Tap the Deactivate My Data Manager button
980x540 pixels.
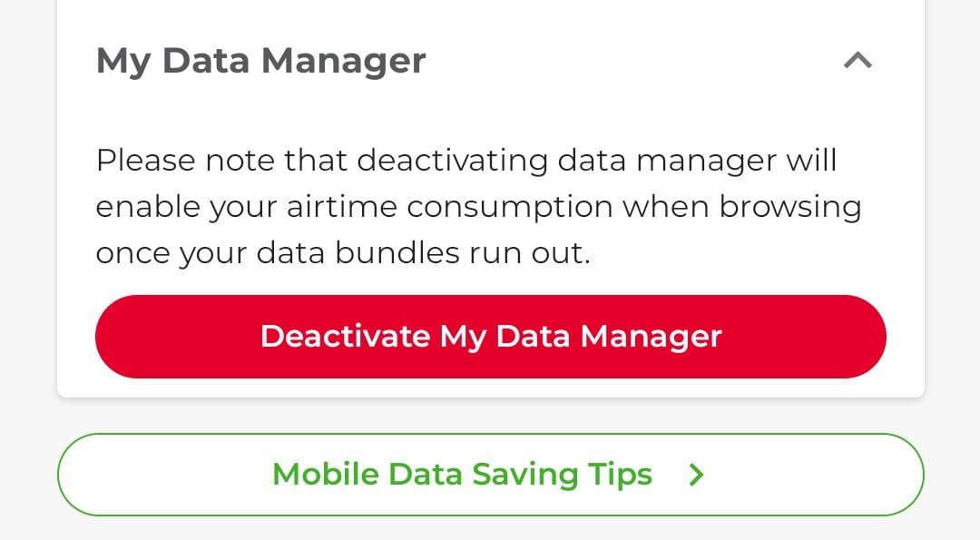pyautogui.click(x=491, y=336)
